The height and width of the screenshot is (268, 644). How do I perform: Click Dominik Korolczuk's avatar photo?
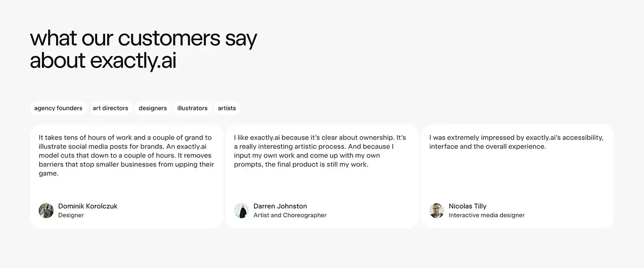point(46,210)
